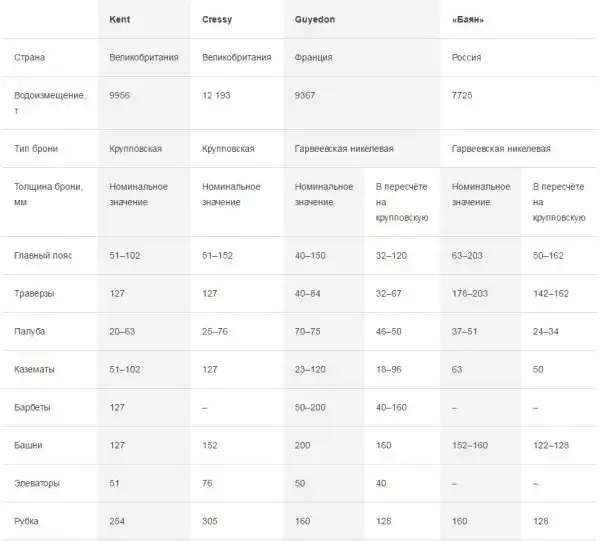Select the 305 value in Рубка row

210,521
